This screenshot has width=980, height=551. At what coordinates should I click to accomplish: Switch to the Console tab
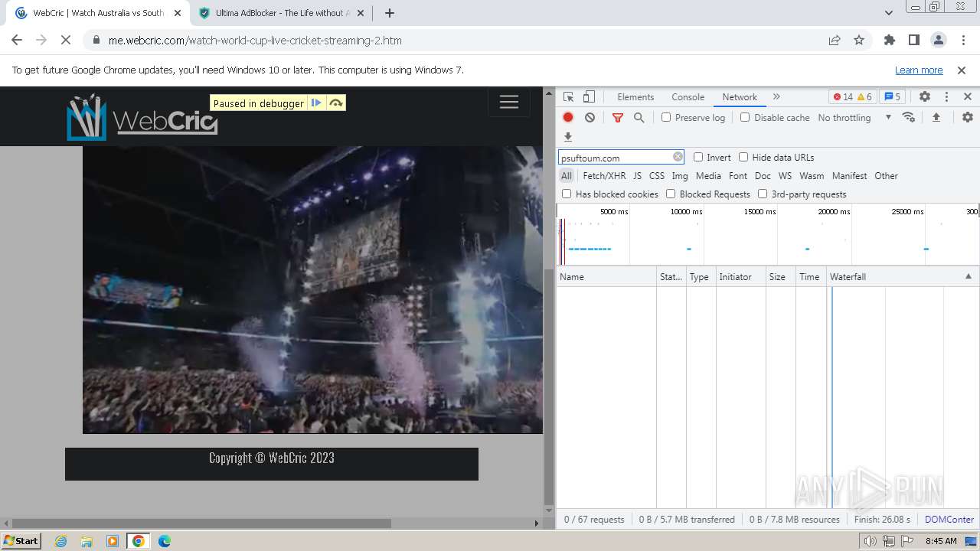(x=688, y=97)
